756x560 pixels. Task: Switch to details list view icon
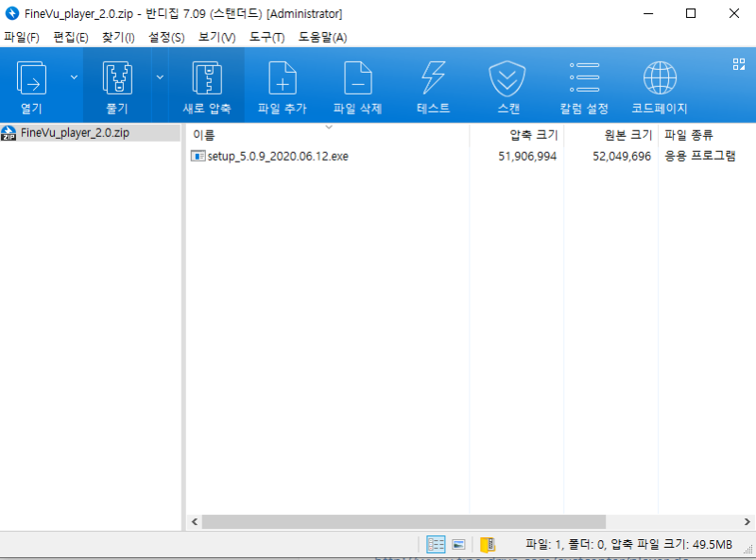pyautogui.click(x=436, y=545)
